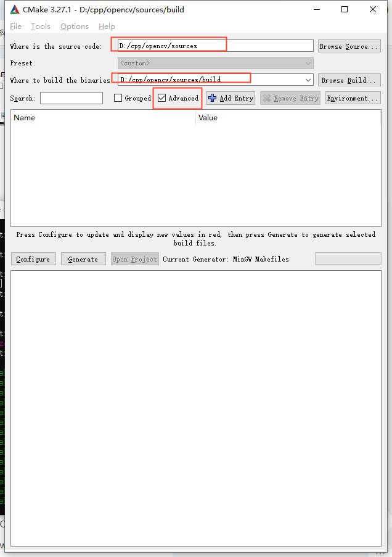Screen dimensions: 392x557
Task: Click the Open Project button
Action: coord(134,259)
